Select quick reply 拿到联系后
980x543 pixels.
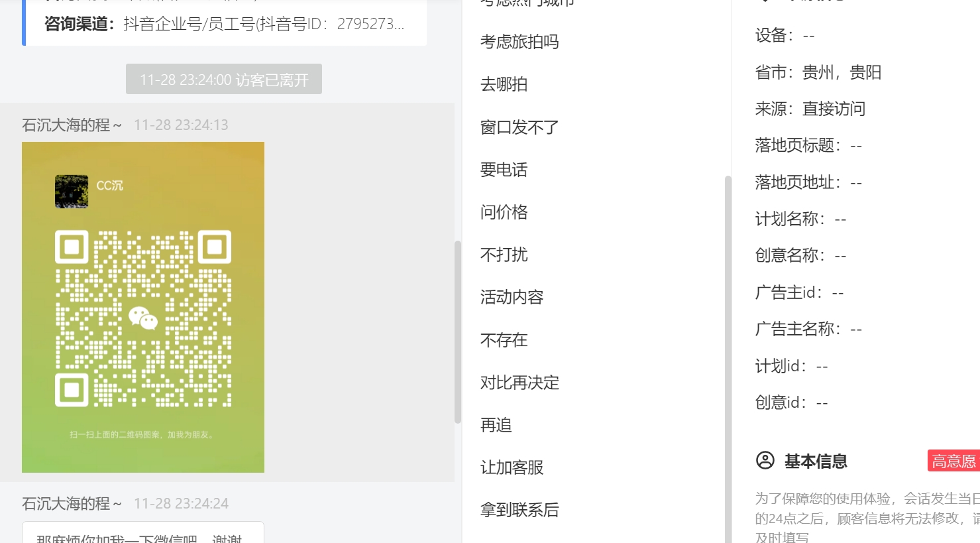tap(519, 510)
